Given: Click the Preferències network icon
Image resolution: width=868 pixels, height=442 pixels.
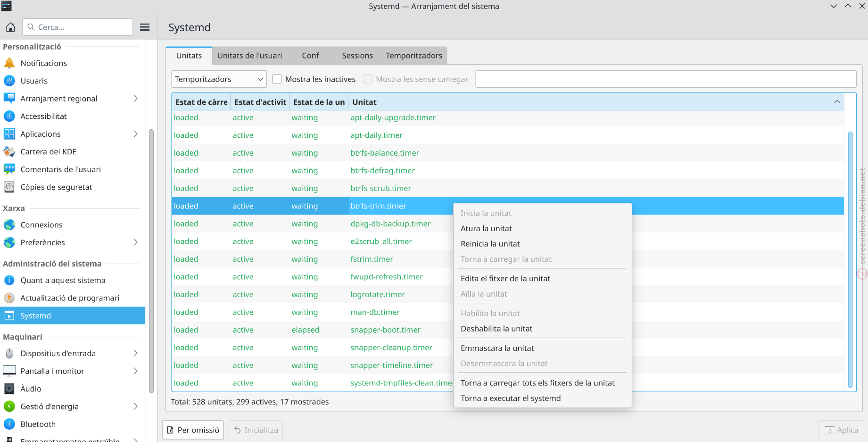Looking at the screenshot, I should click(9, 242).
